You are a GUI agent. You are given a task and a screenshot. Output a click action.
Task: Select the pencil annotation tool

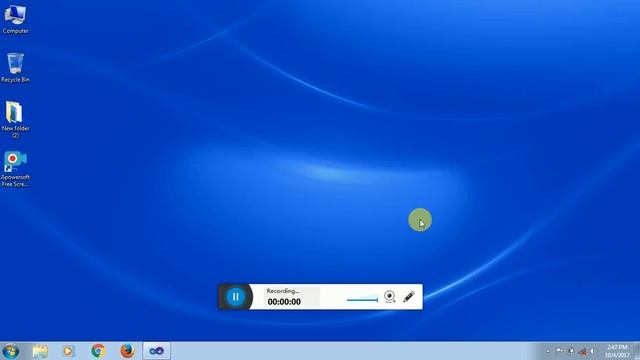[409, 297]
